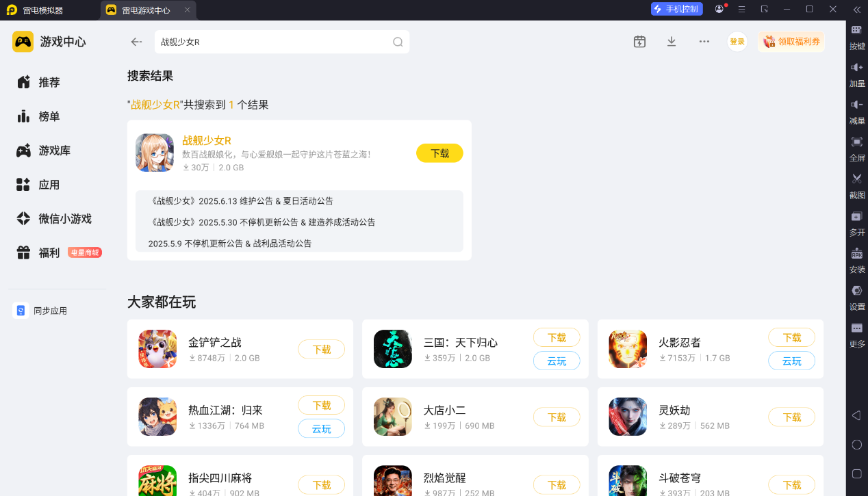Click the 游戏中心 logo icon
Image resolution: width=868 pixels, height=496 pixels.
coord(23,42)
